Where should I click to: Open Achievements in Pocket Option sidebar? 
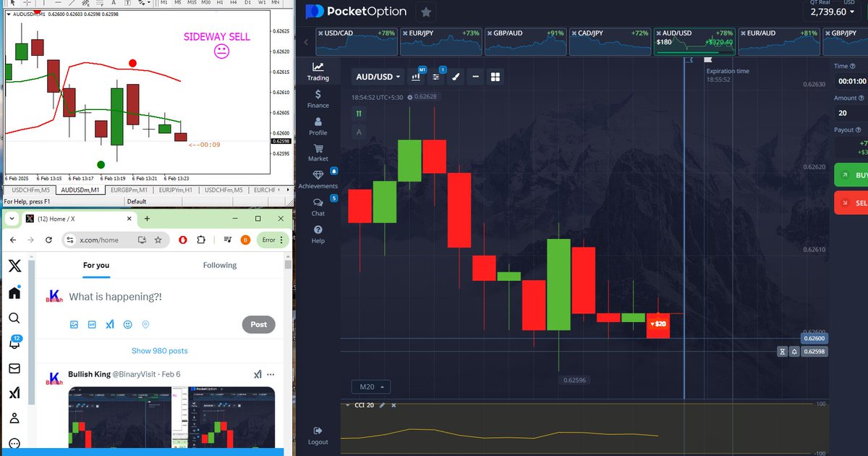pos(318,180)
